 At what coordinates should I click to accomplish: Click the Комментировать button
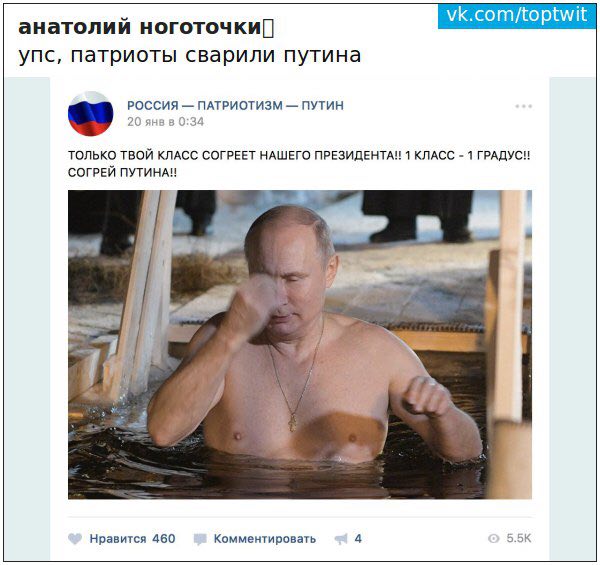[x=265, y=539]
